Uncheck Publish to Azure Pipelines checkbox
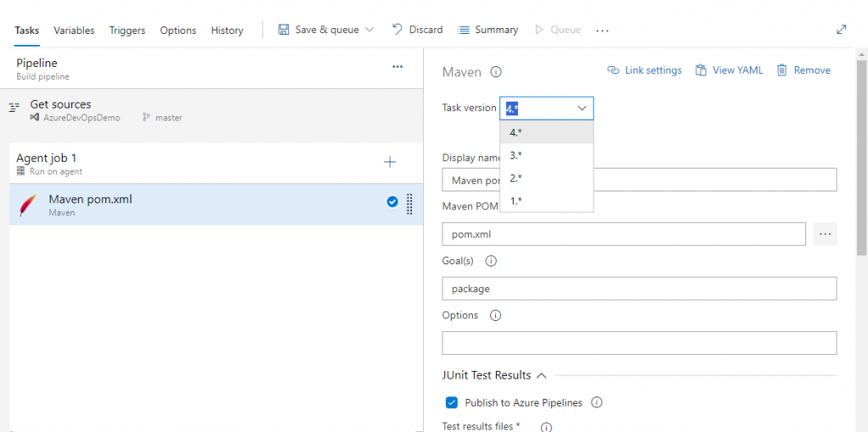Viewport: 868px width, 432px height. (x=452, y=402)
